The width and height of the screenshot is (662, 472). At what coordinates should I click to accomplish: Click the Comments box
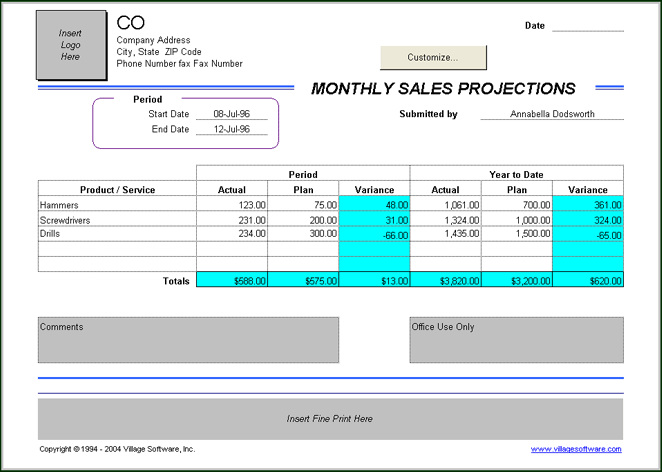[x=188, y=340]
